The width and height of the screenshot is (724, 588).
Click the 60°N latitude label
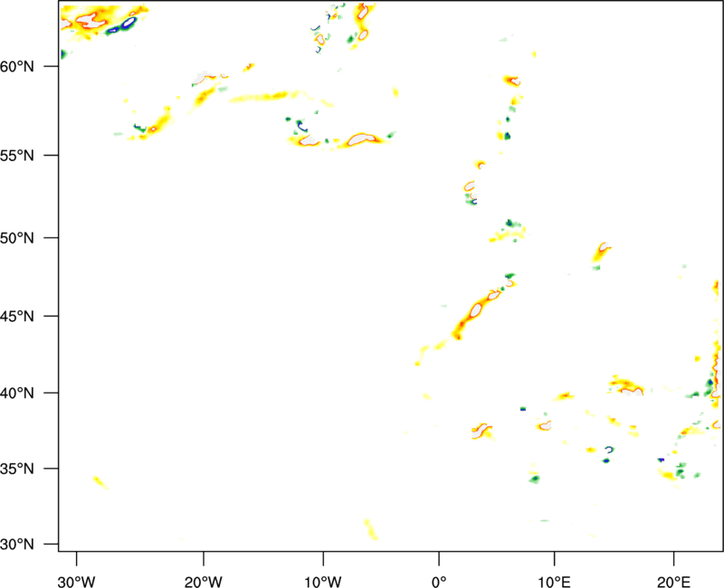pyautogui.click(x=17, y=67)
